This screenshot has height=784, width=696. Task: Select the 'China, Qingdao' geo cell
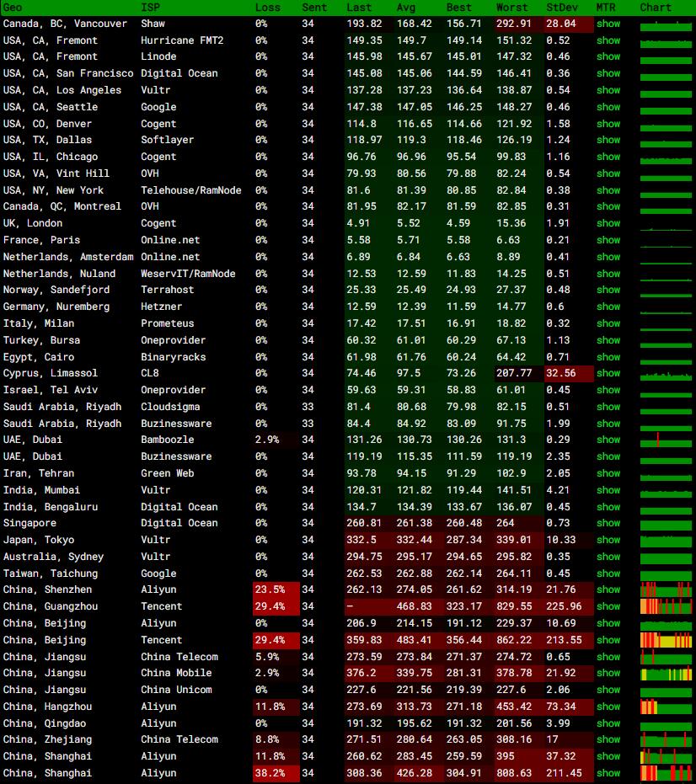(x=45, y=723)
